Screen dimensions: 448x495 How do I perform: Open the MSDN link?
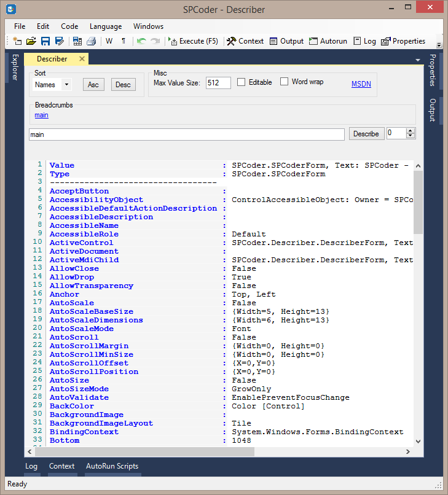tap(361, 84)
